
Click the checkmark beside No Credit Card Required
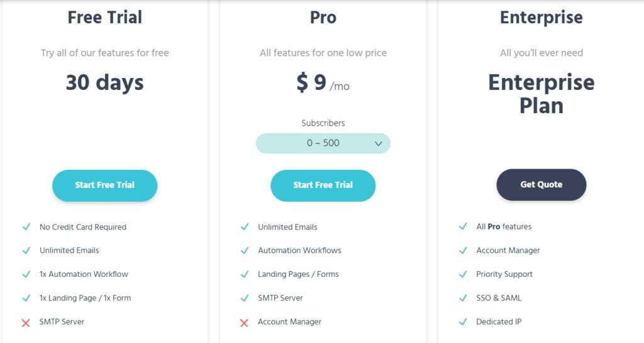pos(26,227)
